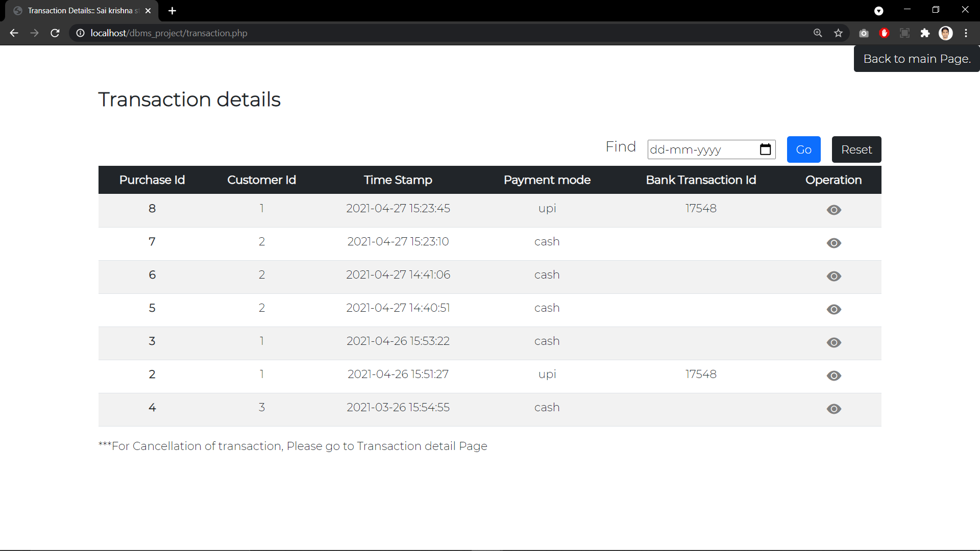980x551 pixels.
Task: Click the camera extension icon
Action: tap(864, 33)
